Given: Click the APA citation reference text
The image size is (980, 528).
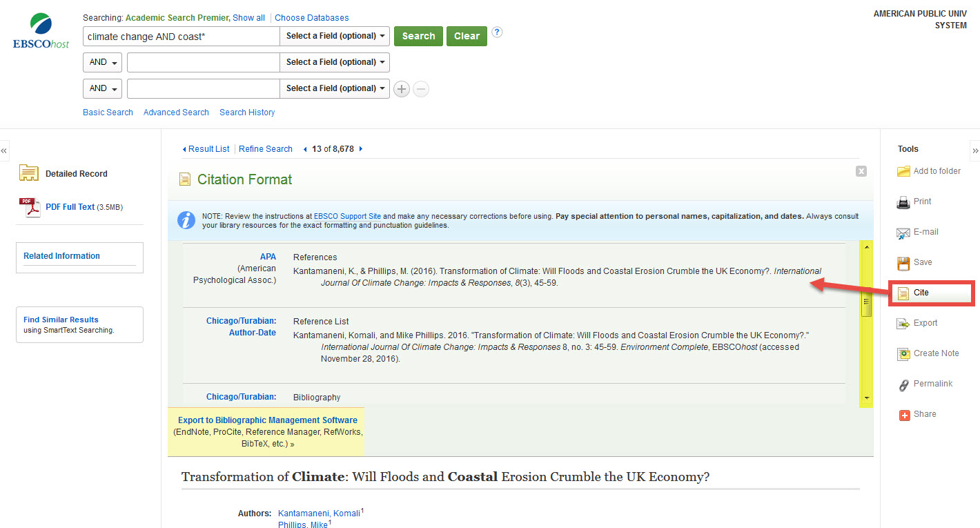Looking at the screenshot, I should (x=558, y=277).
